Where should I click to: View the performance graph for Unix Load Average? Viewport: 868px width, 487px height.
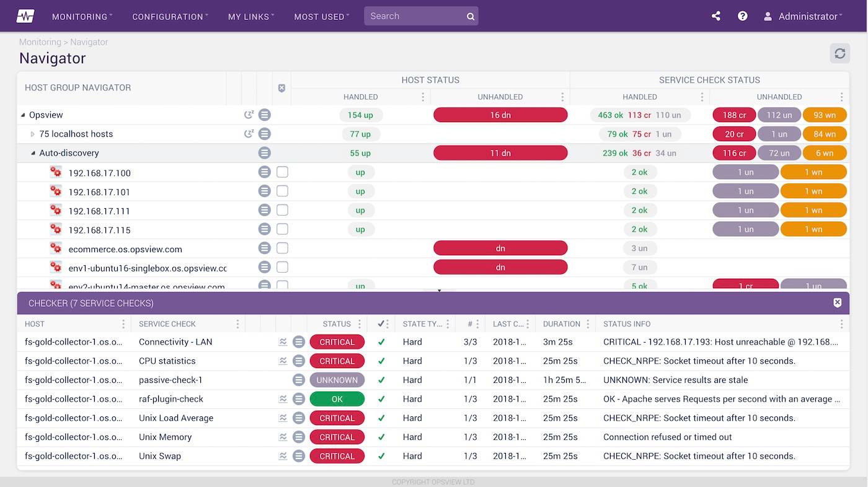[x=283, y=418]
